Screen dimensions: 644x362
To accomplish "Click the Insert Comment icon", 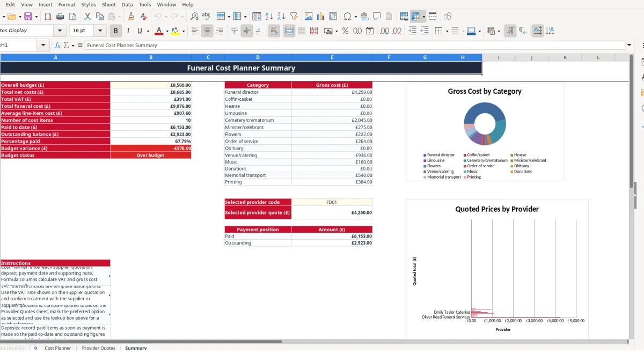I will click(x=377, y=17).
